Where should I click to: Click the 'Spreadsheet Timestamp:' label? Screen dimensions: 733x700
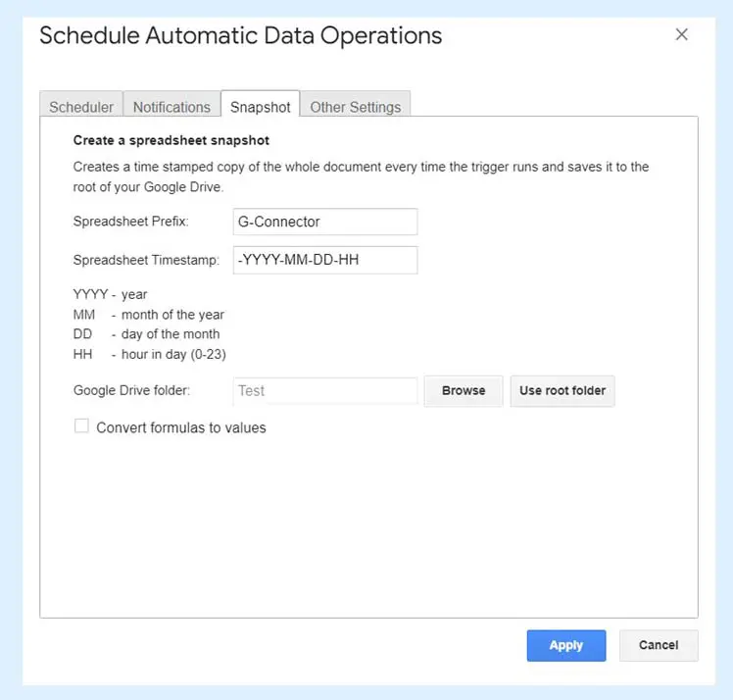click(x=146, y=261)
